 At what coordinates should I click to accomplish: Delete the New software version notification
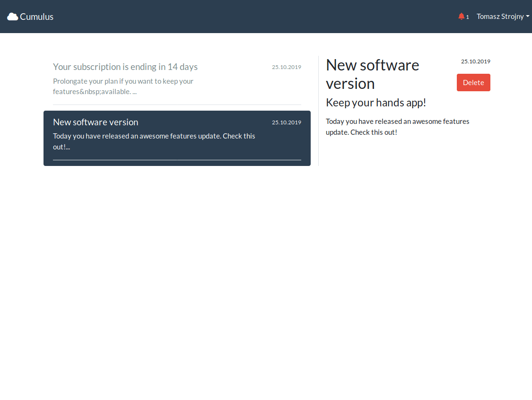(x=473, y=82)
